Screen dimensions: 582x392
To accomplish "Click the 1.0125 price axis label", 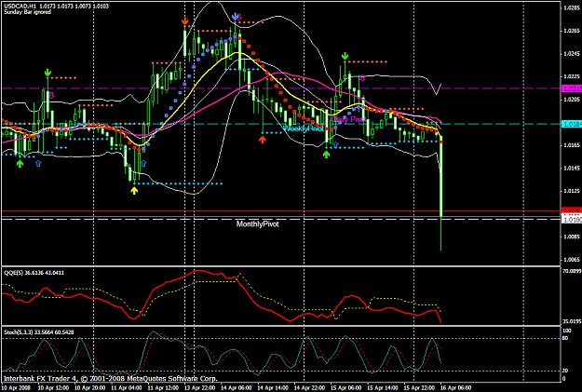I will (572, 191).
